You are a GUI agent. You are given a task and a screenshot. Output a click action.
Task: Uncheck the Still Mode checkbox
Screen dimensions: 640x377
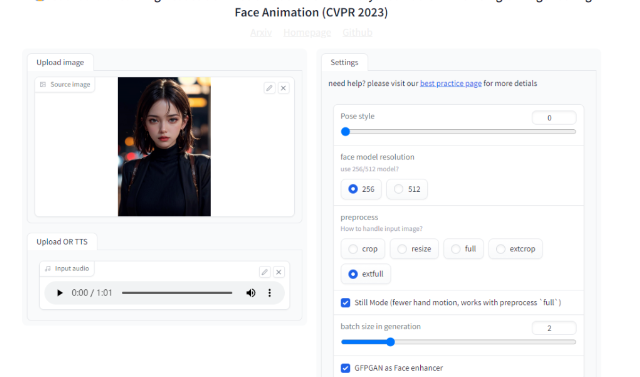(345, 303)
